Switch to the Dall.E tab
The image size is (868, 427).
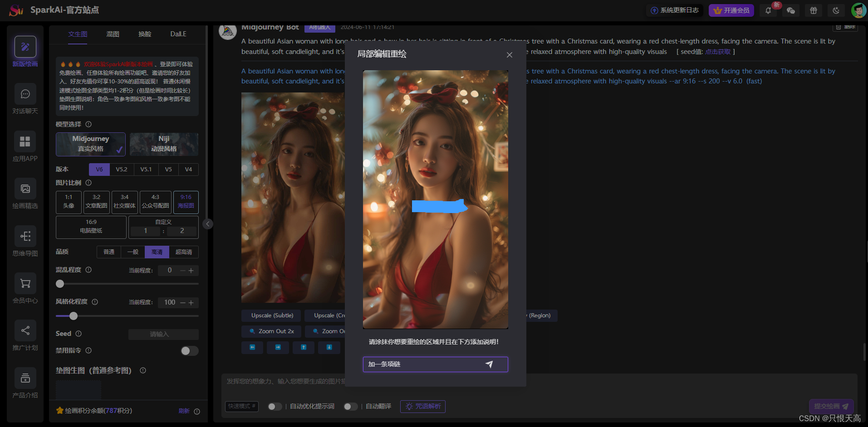tap(178, 34)
